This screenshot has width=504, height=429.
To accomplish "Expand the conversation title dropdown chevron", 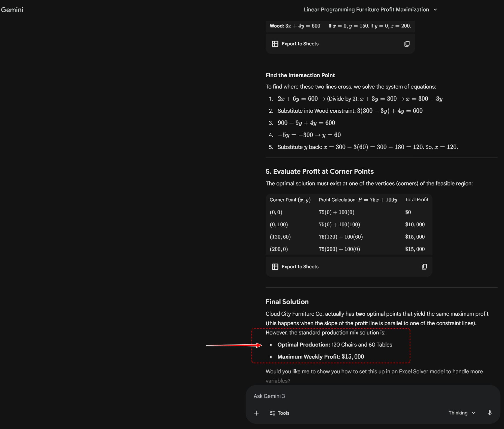I will coord(435,10).
